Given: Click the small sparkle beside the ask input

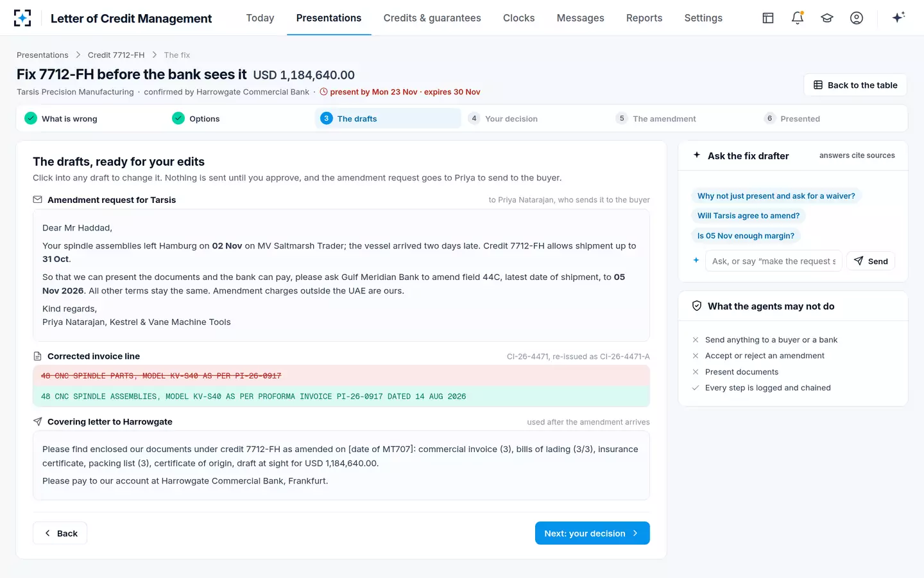Looking at the screenshot, I should (x=696, y=261).
